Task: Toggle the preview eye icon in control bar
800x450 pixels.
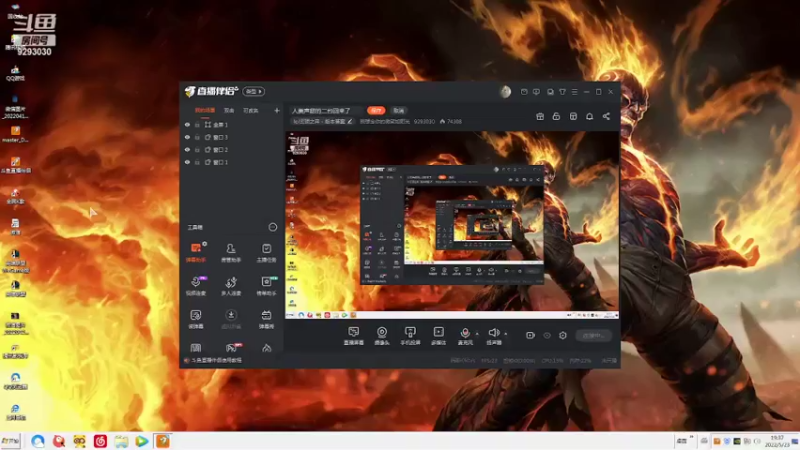Action: click(547, 335)
